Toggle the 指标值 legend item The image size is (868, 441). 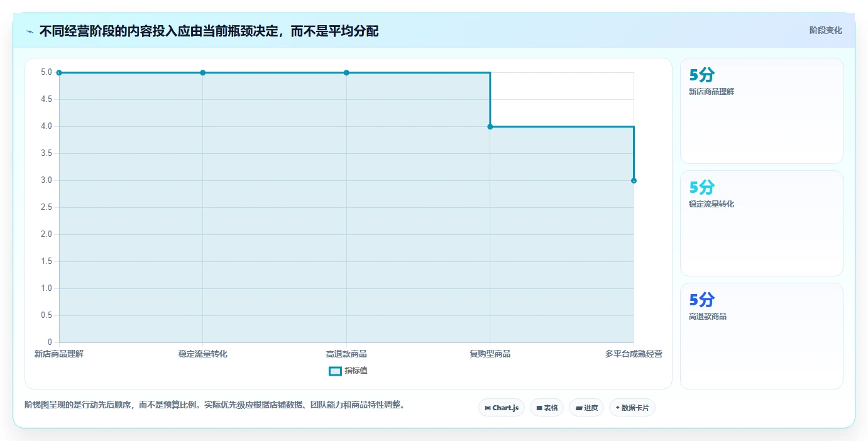(348, 371)
